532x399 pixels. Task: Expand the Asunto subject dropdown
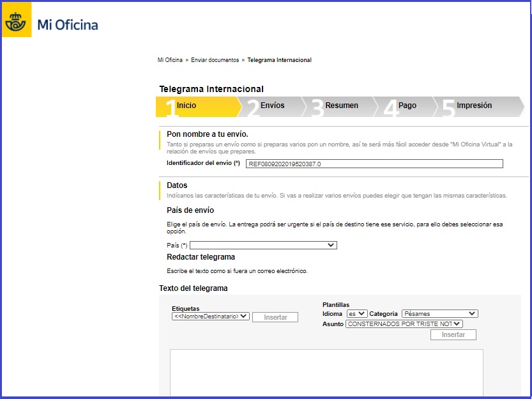click(x=404, y=324)
